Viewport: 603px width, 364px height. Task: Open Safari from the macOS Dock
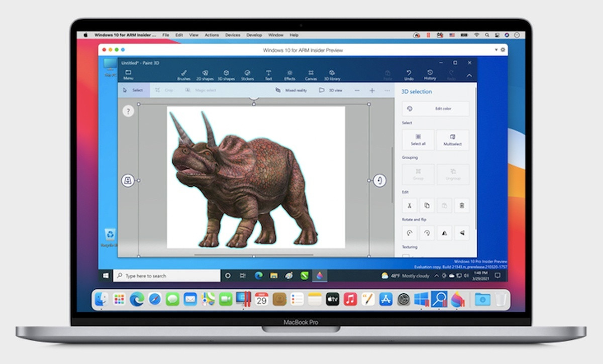tap(155, 299)
